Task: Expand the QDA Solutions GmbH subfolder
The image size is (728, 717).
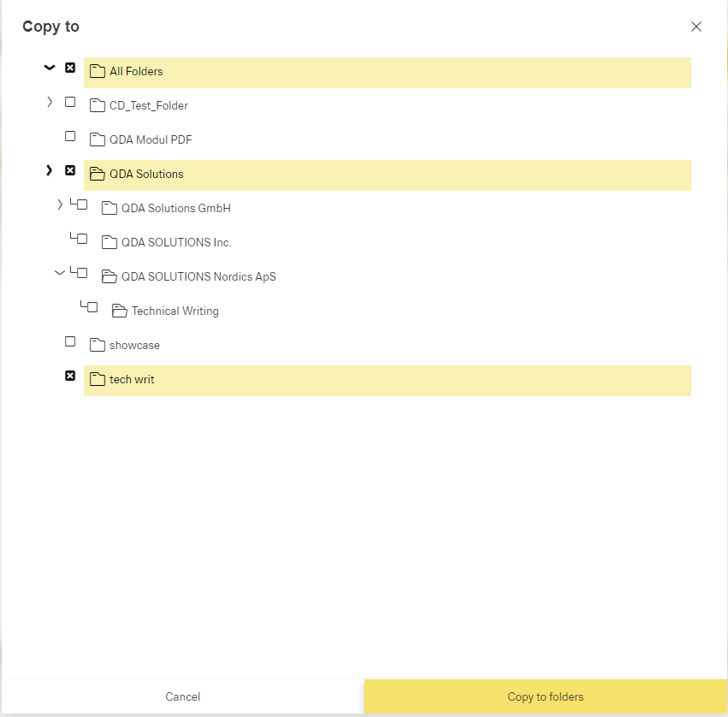Action: click(59, 204)
